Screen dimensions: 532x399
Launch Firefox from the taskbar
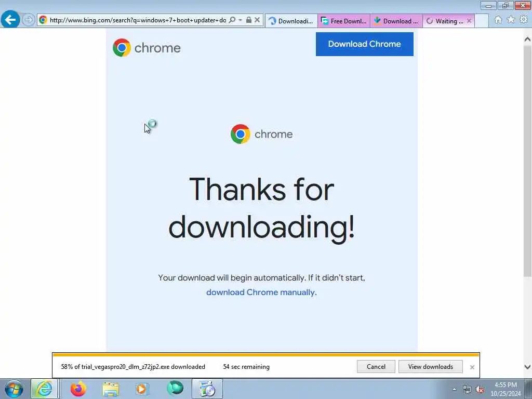[x=78, y=389]
